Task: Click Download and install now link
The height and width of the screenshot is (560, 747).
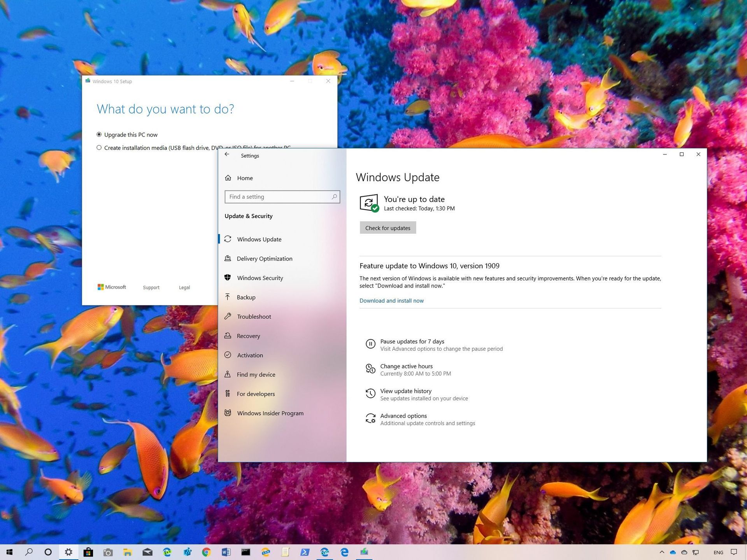Action: click(391, 301)
